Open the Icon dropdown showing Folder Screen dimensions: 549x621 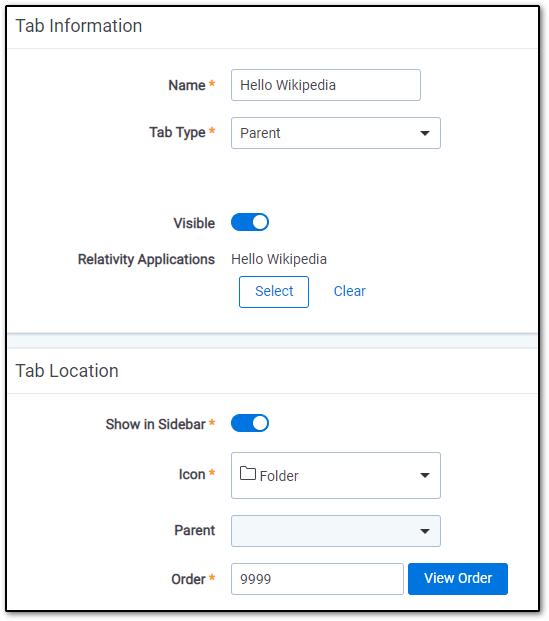coord(336,475)
